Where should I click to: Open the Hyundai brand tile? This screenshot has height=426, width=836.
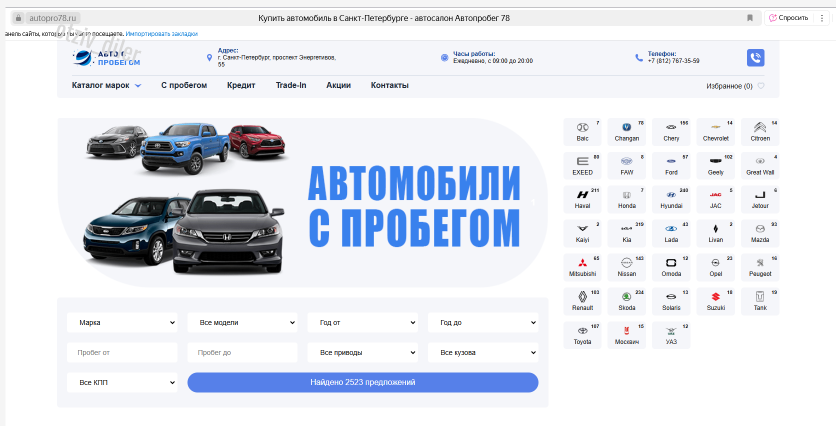[x=671, y=199]
